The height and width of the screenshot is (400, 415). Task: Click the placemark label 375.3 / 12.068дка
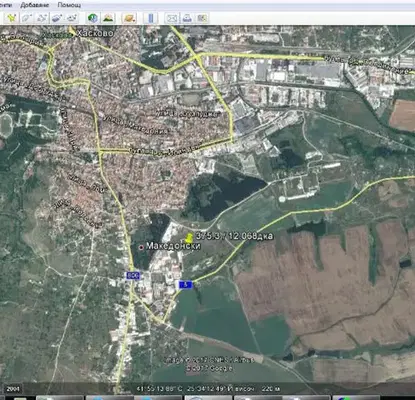pos(234,236)
